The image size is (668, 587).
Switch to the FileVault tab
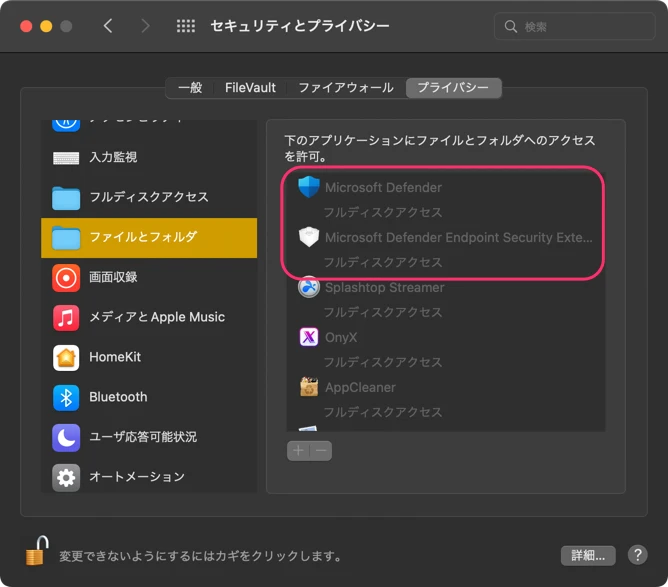coord(250,88)
